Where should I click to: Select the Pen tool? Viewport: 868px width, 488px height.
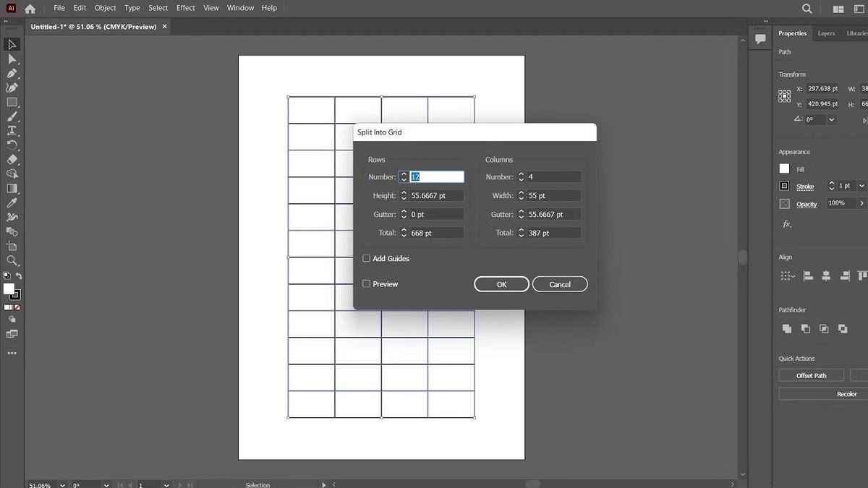[x=12, y=74]
